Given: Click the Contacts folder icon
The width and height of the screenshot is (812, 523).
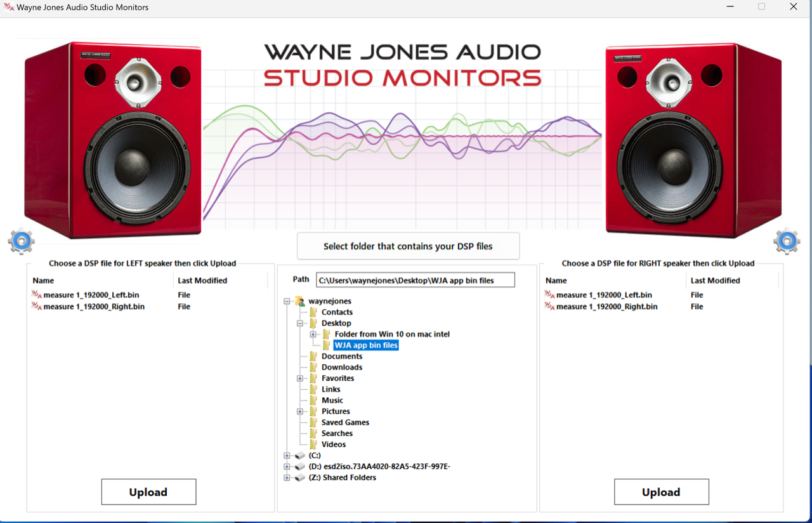Looking at the screenshot, I should point(313,312).
